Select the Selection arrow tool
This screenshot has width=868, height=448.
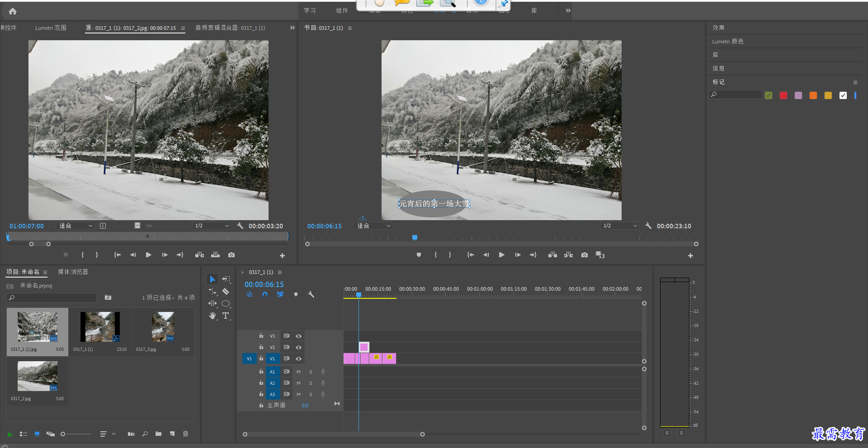[x=212, y=279]
